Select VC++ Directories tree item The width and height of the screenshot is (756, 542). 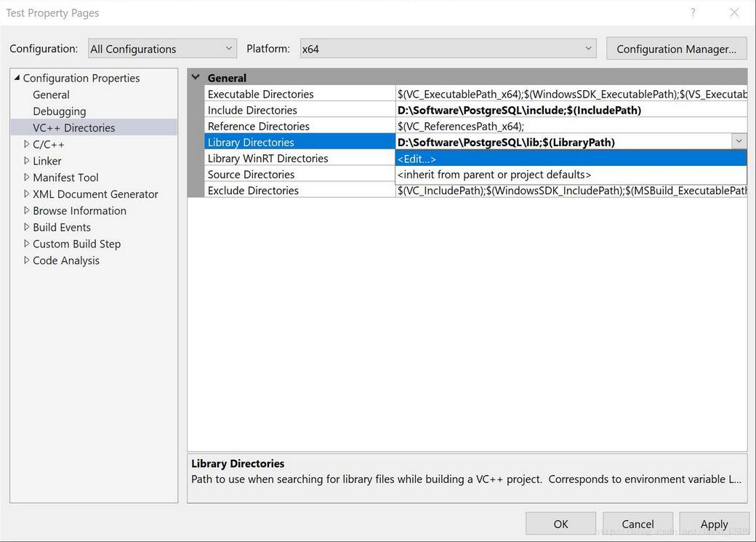pyautogui.click(x=73, y=128)
